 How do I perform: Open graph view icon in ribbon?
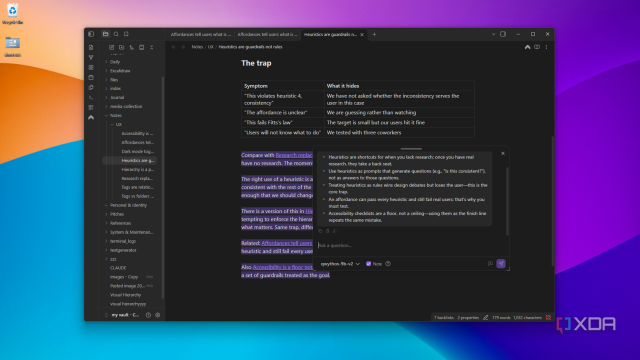91,58
